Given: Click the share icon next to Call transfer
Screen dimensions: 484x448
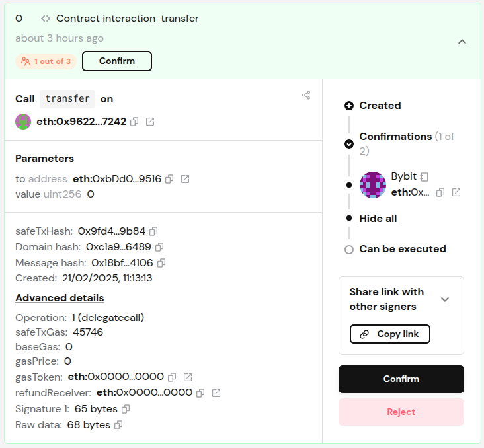Looking at the screenshot, I should click(x=306, y=95).
